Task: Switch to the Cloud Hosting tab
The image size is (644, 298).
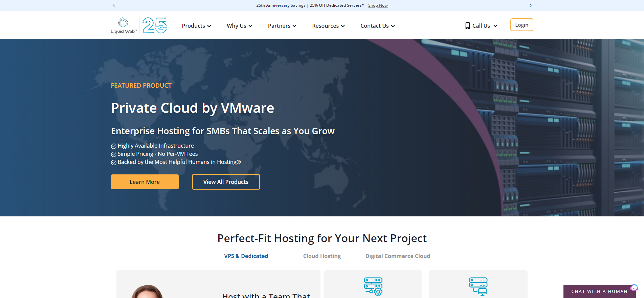Action: pos(322,256)
